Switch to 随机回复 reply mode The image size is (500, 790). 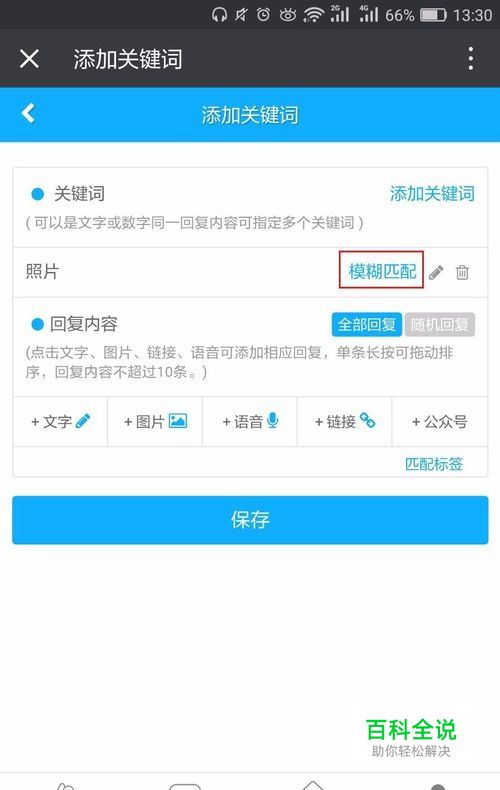(440, 324)
